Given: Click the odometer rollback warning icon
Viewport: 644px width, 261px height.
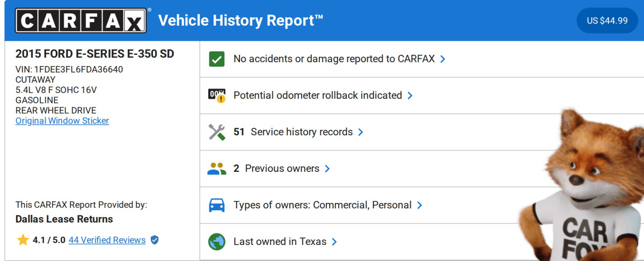Looking at the screenshot, I should 217,96.
